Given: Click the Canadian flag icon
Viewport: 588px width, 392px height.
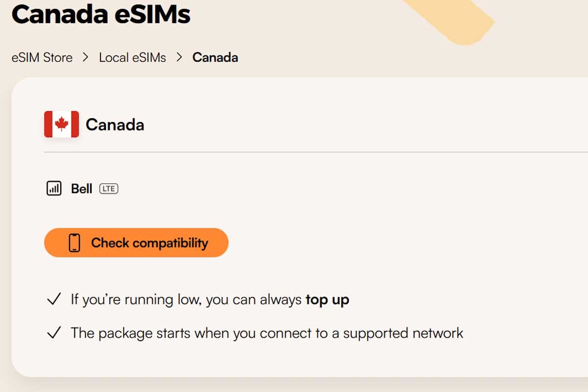Looking at the screenshot, I should [60, 124].
